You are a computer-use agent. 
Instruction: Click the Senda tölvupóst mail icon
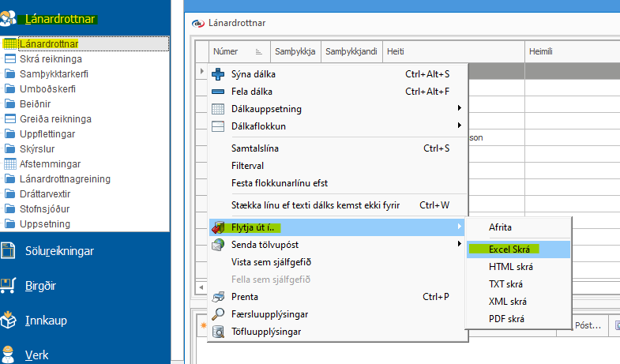pos(220,245)
